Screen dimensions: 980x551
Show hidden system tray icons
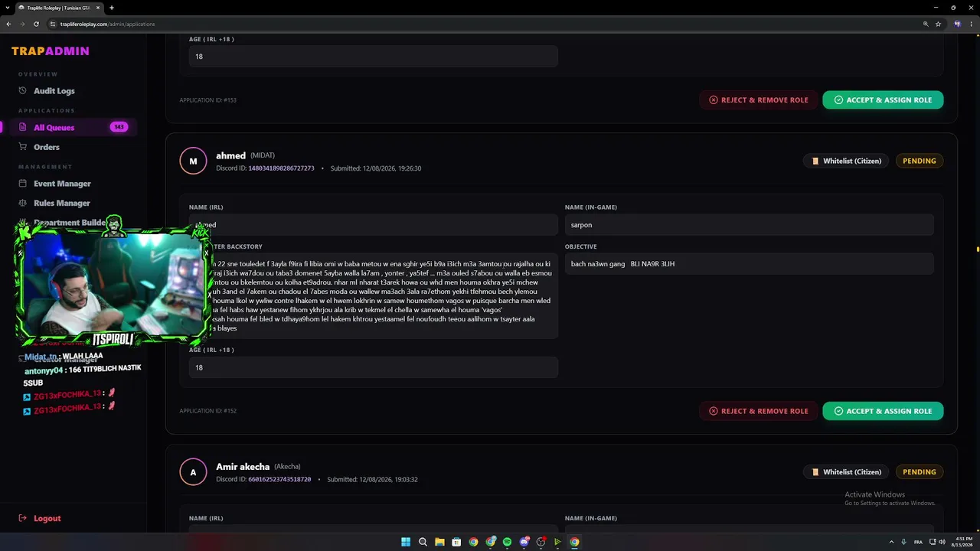pyautogui.click(x=891, y=542)
